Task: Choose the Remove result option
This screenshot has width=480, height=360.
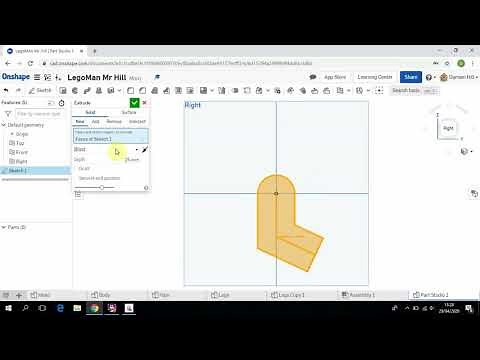Action: [x=114, y=121]
